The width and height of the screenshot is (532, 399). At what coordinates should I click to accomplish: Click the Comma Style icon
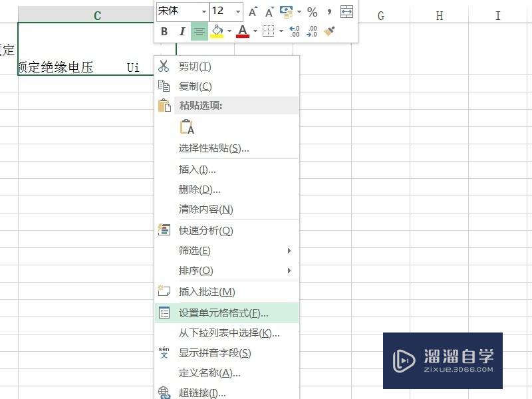coord(329,11)
